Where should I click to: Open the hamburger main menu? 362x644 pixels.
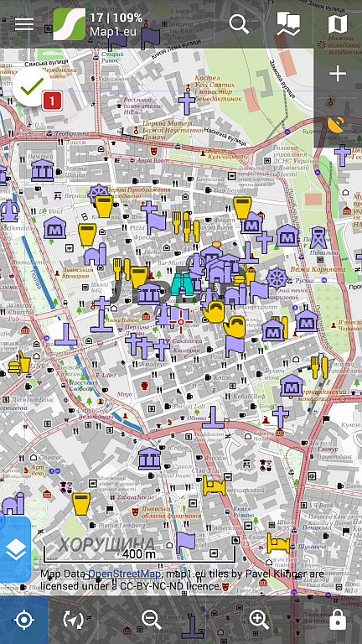[23, 24]
